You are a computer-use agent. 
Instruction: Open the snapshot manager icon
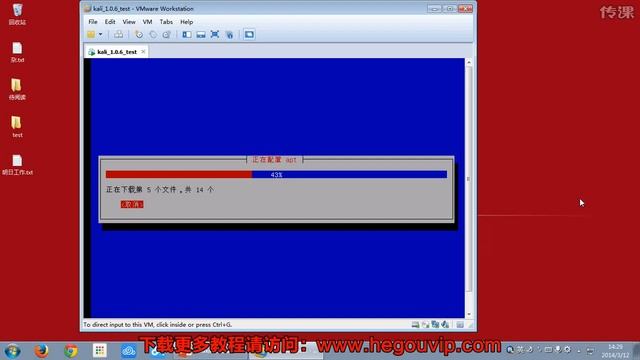pyautogui.click(x=167, y=35)
